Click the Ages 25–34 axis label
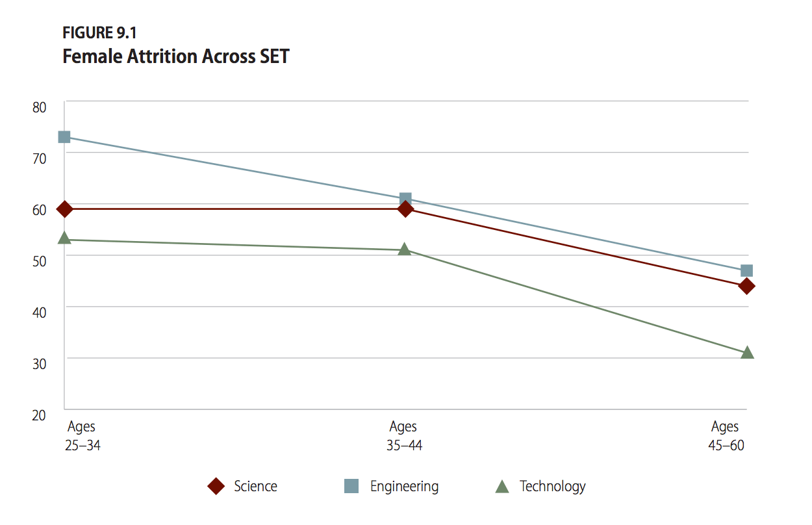 click(x=82, y=436)
